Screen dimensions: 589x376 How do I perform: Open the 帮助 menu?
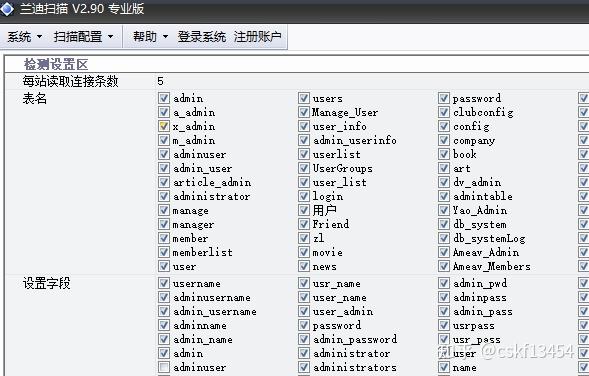pos(150,37)
